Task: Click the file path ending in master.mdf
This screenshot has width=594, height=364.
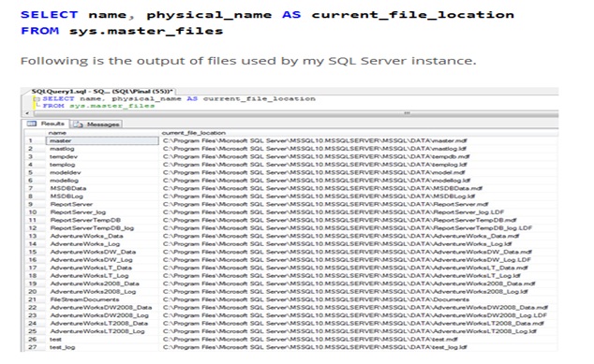Action: (315, 140)
